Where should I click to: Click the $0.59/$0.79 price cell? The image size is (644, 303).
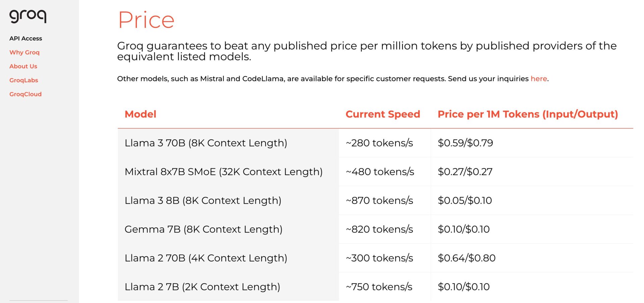465,143
